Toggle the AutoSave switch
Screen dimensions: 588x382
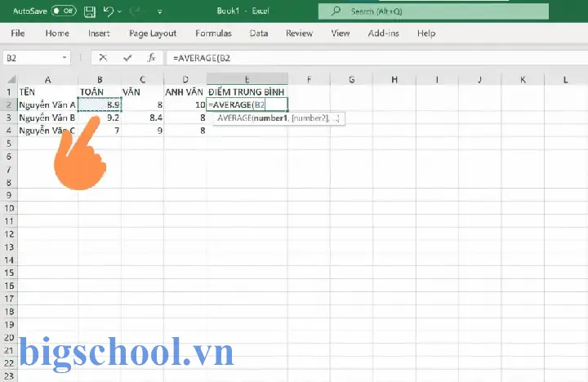tap(64, 11)
